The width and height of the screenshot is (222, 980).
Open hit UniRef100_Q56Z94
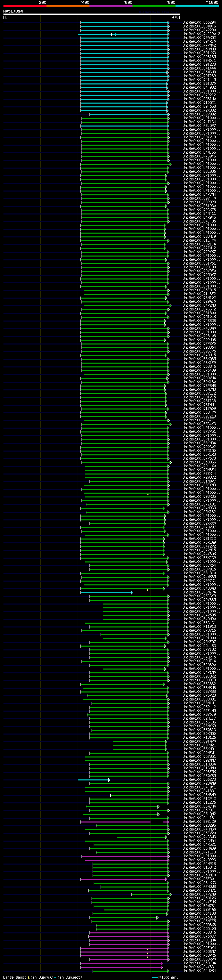click(199, 23)
